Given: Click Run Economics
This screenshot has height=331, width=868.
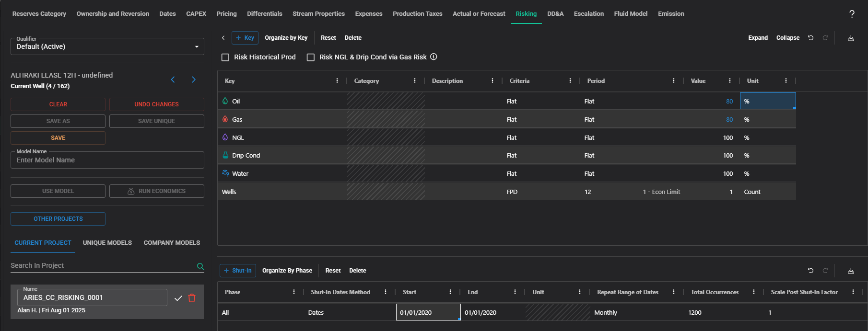Looking at the screenshot, I should 157,191.
